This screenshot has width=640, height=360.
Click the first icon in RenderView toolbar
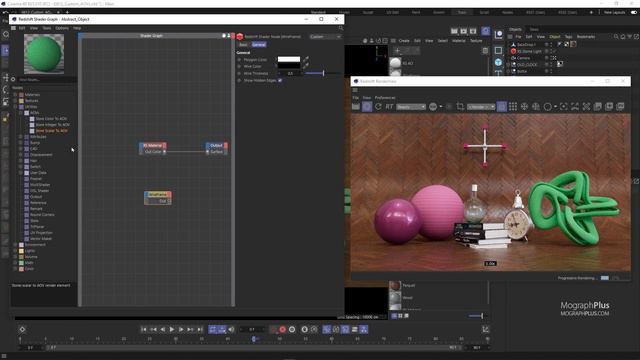pyautogui.click(x=356, y=107)
